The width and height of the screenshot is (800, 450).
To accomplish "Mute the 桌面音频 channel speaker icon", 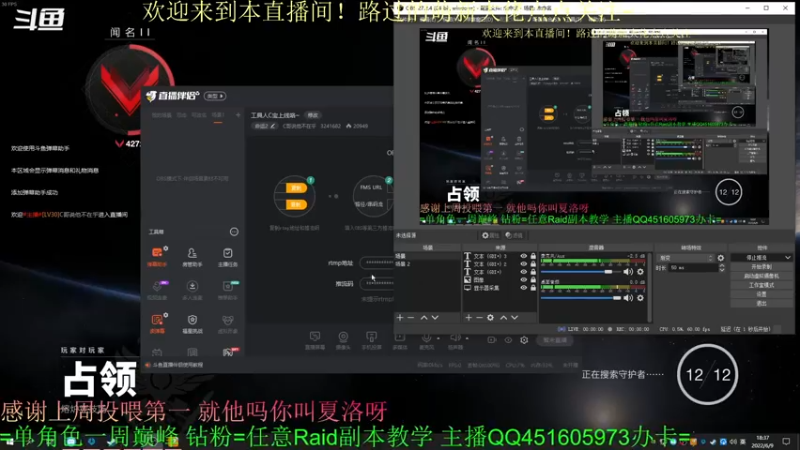I will 628,298.
